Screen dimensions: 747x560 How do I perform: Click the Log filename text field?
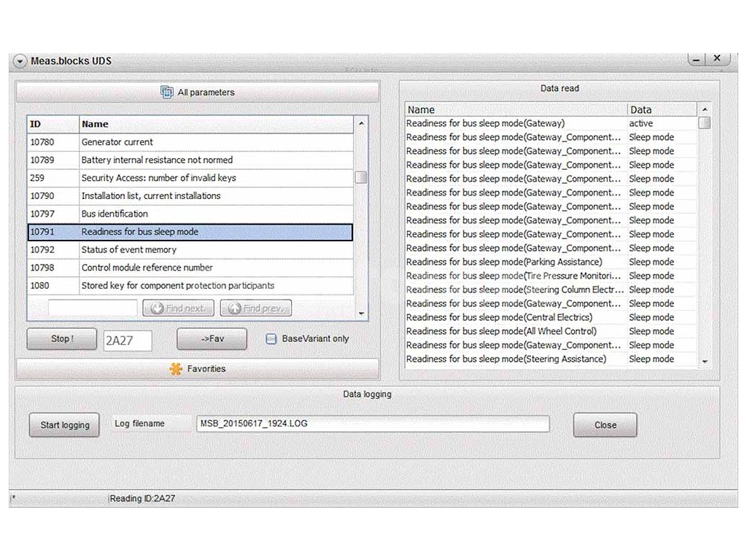tap(373, 424)
